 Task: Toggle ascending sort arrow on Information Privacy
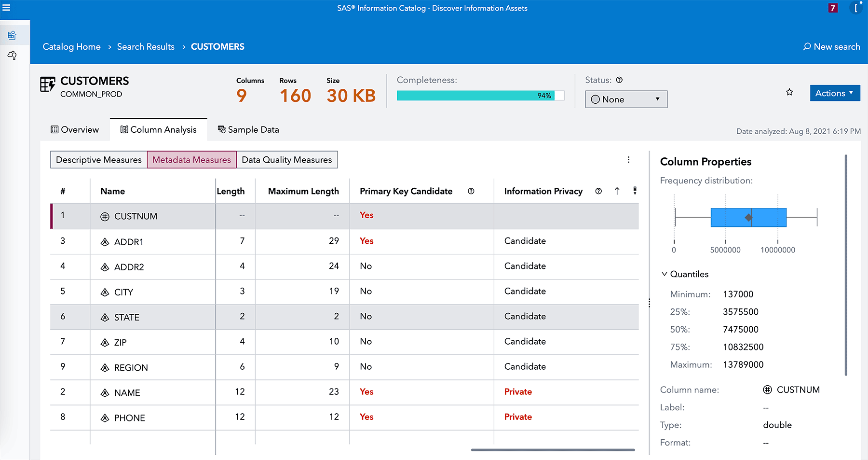point(617,191)
